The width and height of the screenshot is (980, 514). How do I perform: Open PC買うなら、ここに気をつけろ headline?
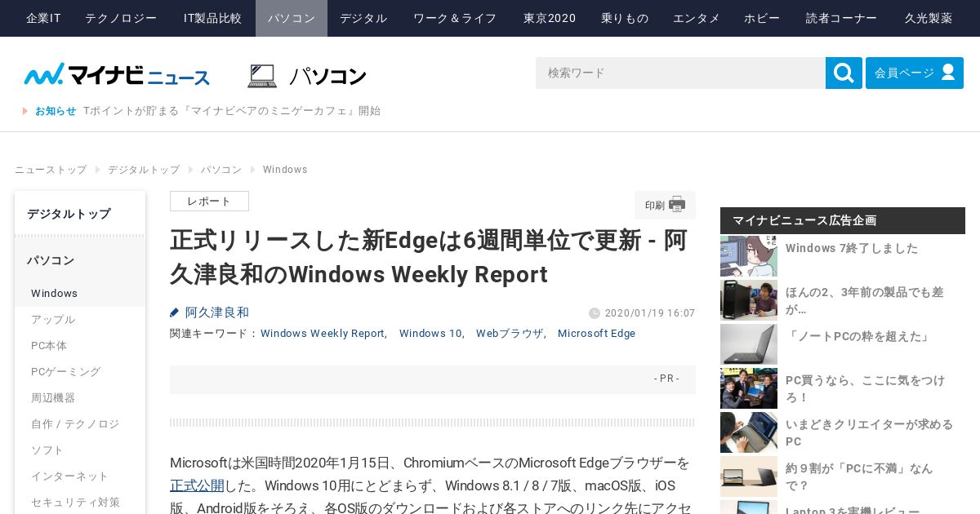[865, 388]
